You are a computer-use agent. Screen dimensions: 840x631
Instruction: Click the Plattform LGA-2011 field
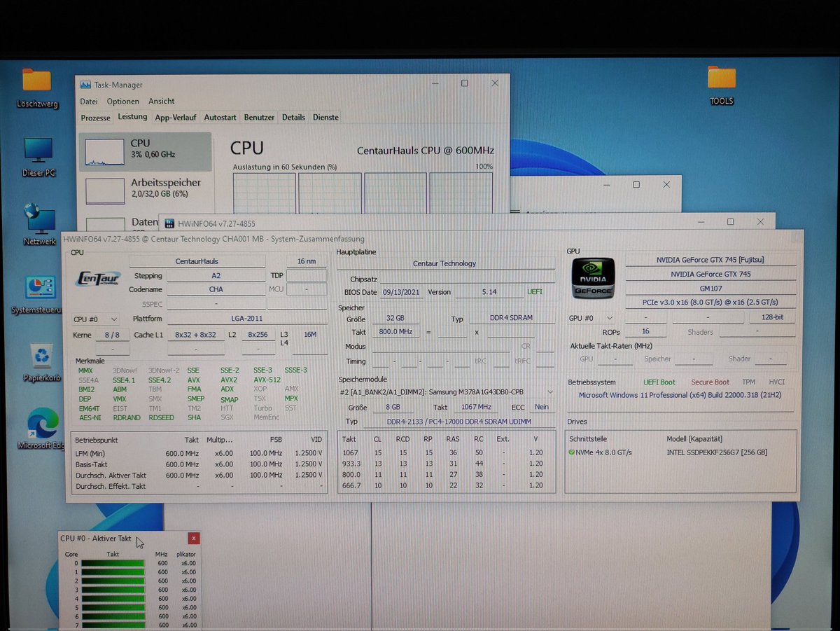coord(248,319)
